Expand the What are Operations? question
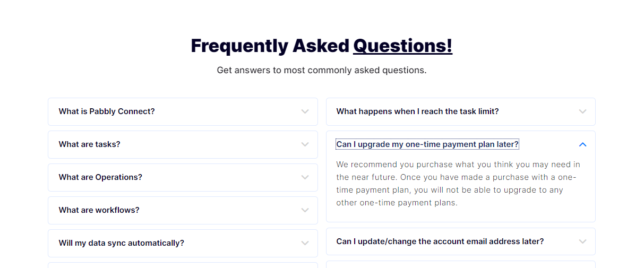The height and width of the screenshot is (268, 644). [183, 177]
